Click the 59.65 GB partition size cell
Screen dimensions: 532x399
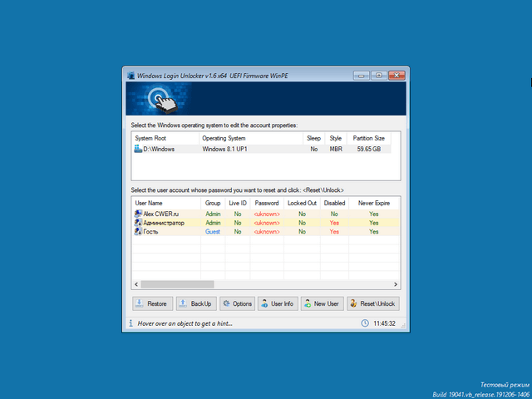[x=368, y=149]
